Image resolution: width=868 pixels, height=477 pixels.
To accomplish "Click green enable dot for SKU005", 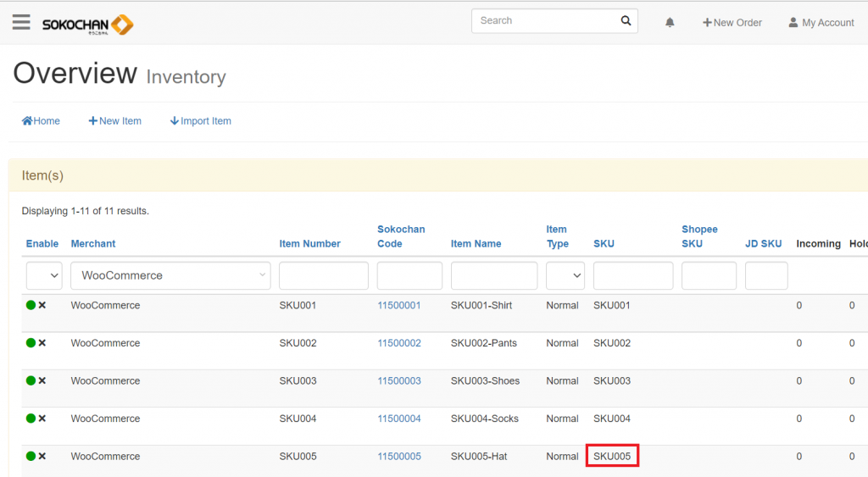I will (x=31, y=456).
